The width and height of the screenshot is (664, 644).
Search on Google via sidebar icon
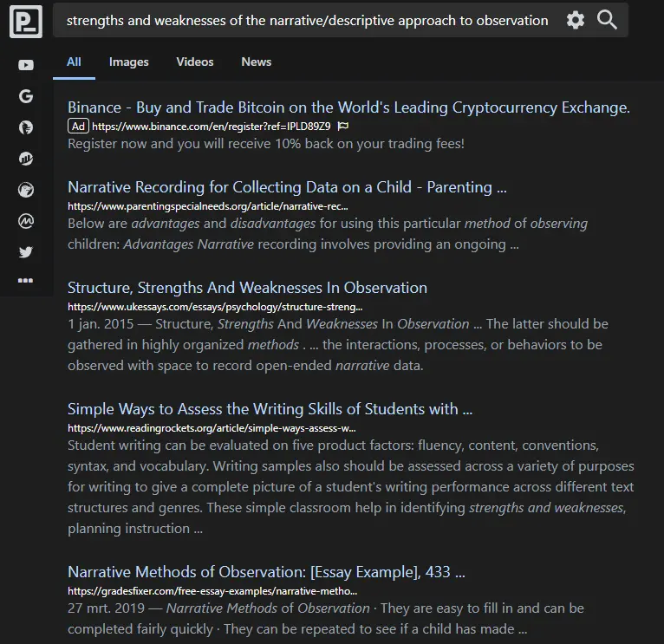tap(26, 96)
